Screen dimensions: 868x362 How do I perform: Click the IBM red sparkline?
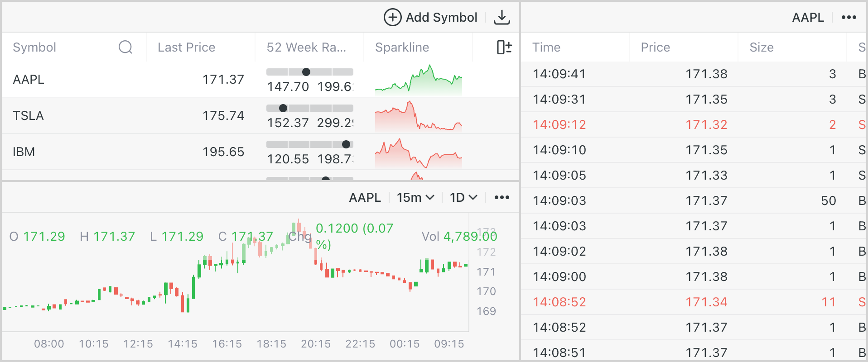(x=419, y=153)
